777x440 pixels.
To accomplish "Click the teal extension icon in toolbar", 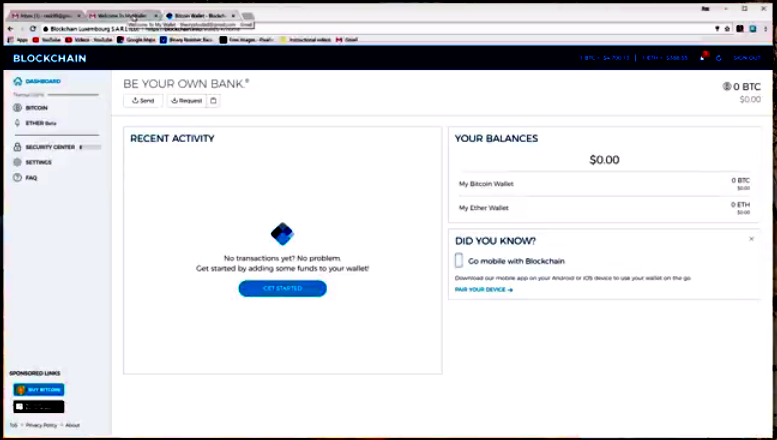I will [x=753, y=29].
